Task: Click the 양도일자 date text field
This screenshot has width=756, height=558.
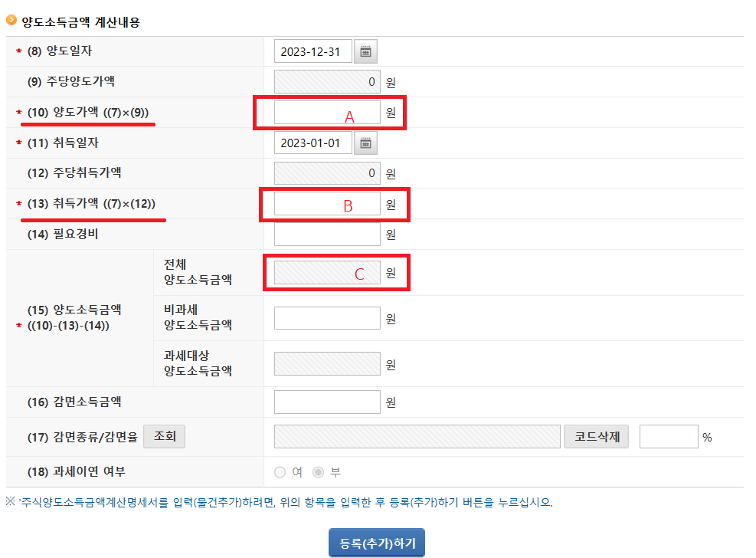Action: pyautogui.click(x=313, y=51)
